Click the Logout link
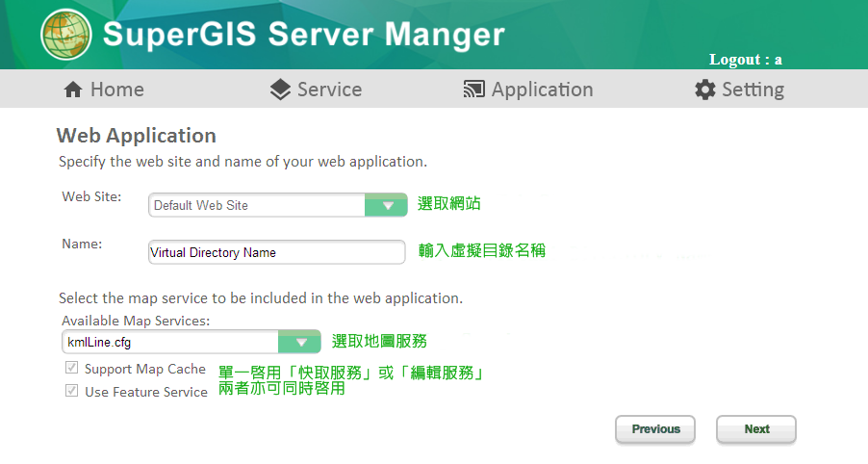This screenshot has height=464, width=868. coord(745,60)
